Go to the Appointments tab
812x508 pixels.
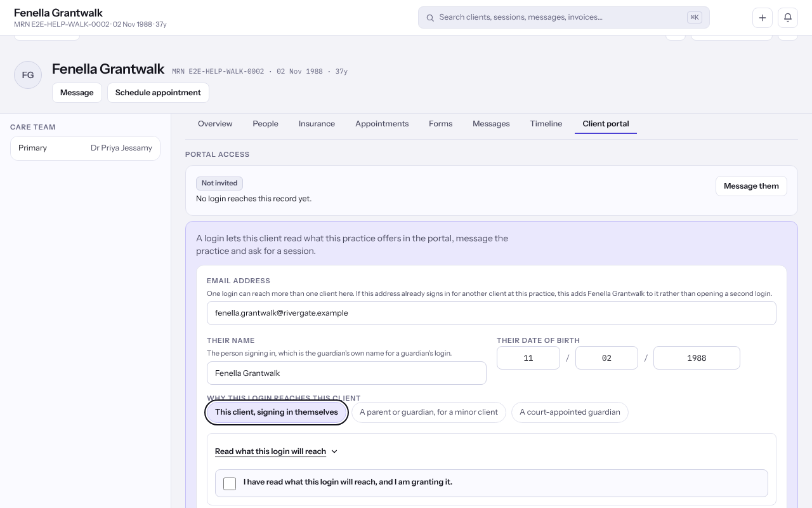[x=382, y=124]
